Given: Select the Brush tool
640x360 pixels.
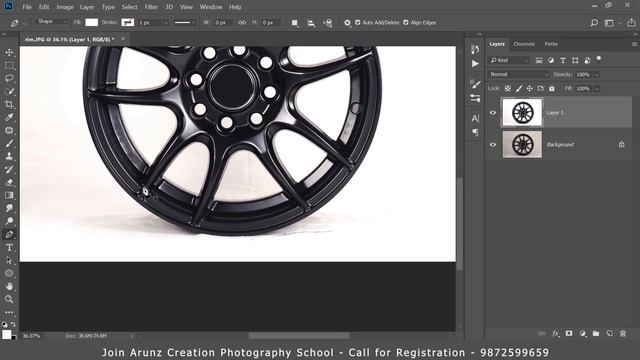Looking at the screenshot, I should click(x=9, y=143).
